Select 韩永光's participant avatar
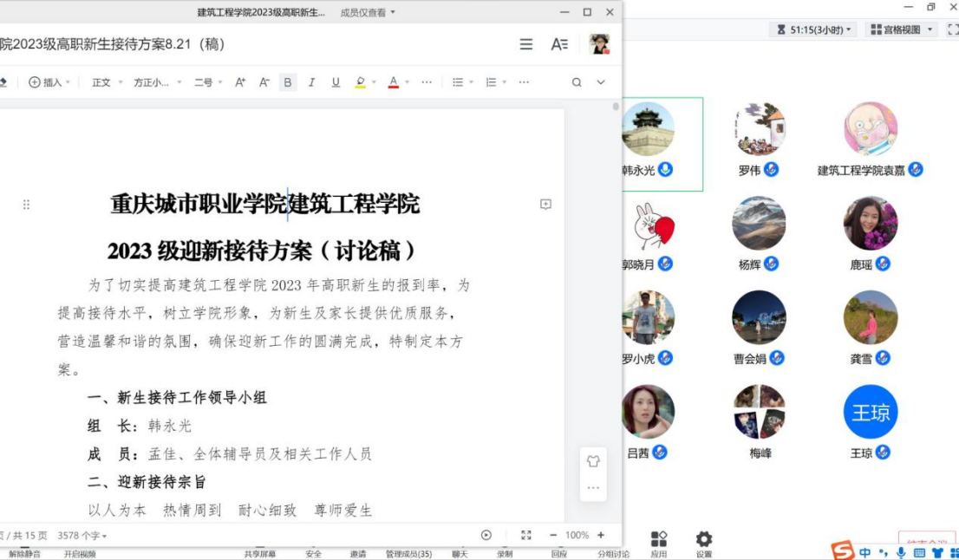The image size is (959, 560). (x=648, y=130)
